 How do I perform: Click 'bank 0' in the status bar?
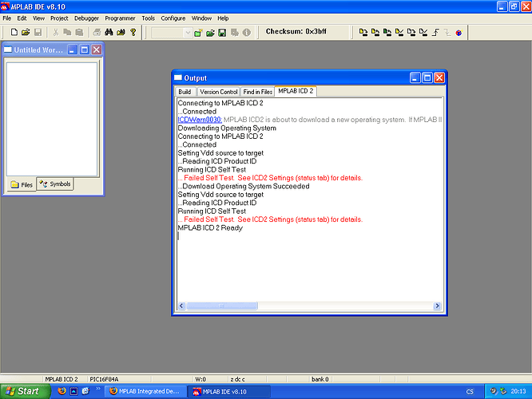[x=320, y=379]
